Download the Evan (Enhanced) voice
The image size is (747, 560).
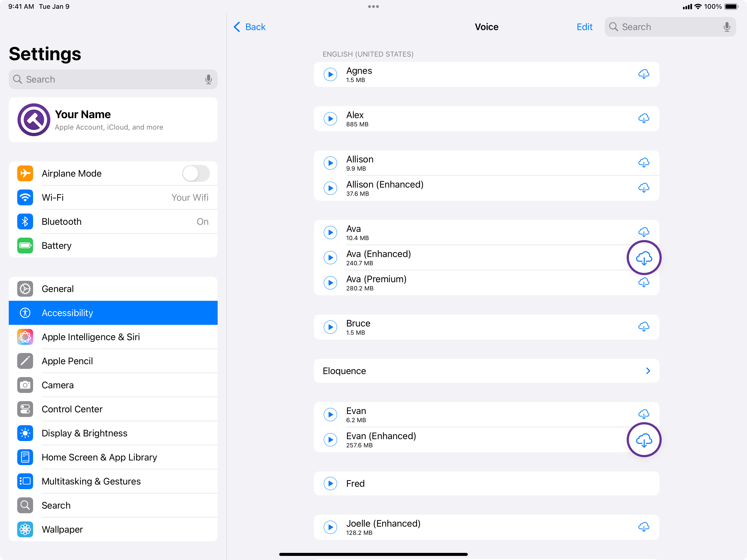coord(644,440)
